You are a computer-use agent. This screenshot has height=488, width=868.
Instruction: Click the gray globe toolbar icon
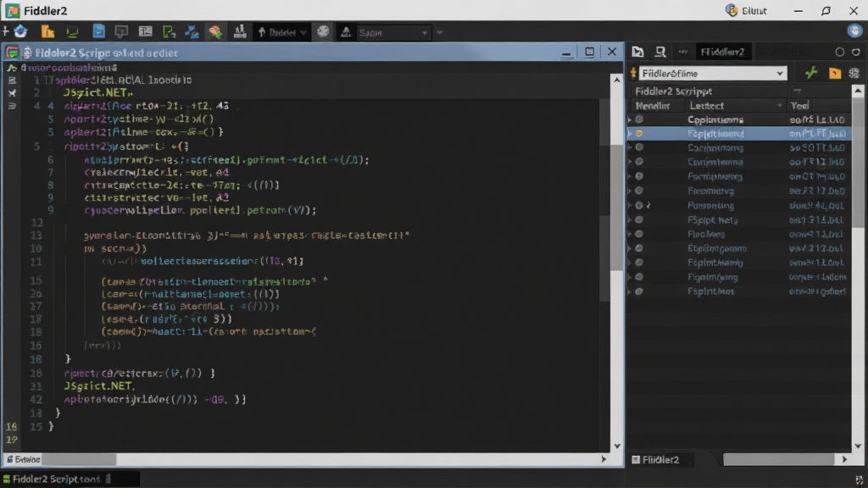point(323,31)
